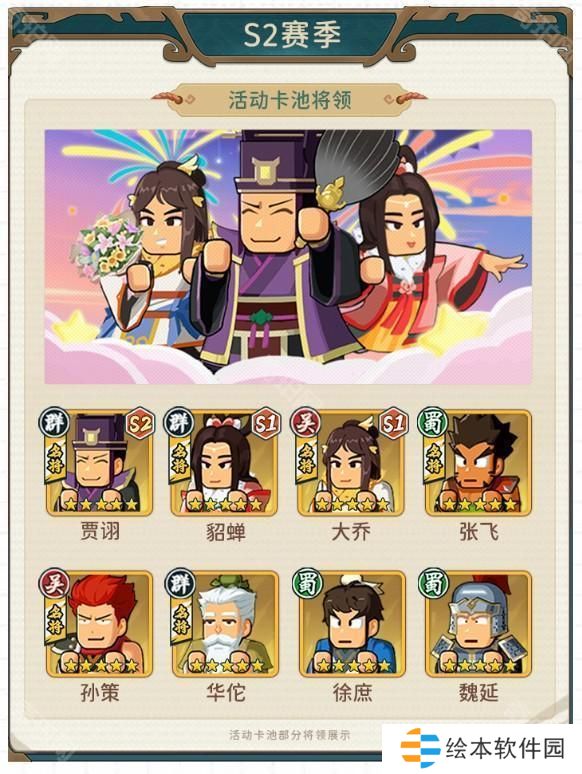Viewport: 582px width, 774px height.
Task: Click the 活动卡池将领 section header
Action: pos(290,99)
